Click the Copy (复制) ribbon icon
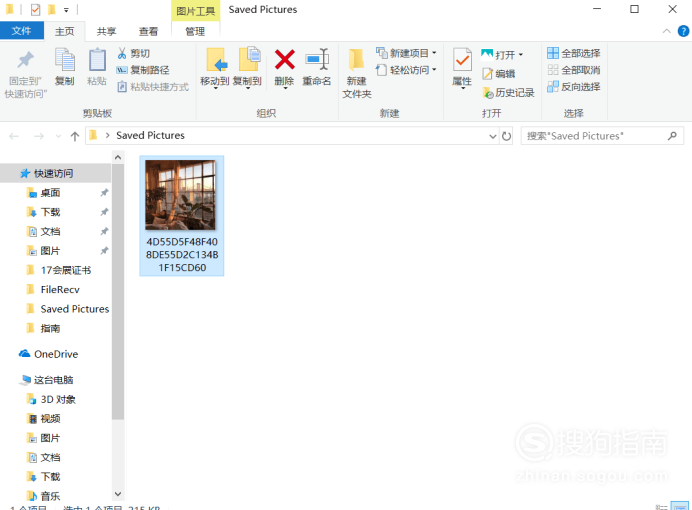The height and width of the screenshot is (510, 692). [x=64, y=67]
